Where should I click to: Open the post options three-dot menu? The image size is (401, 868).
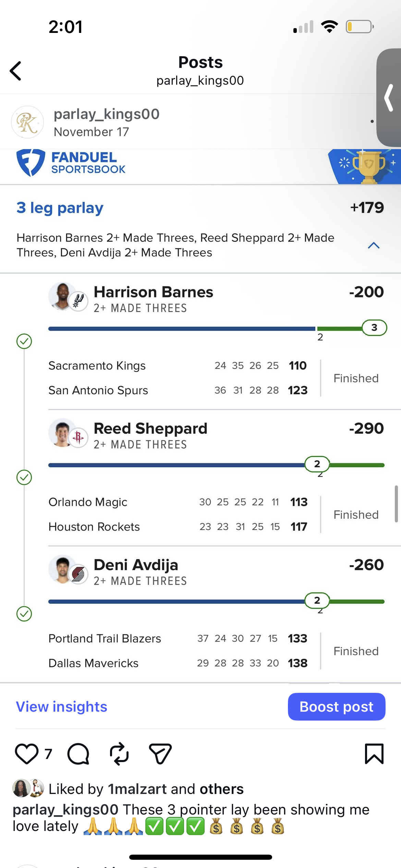coord(372,121)
